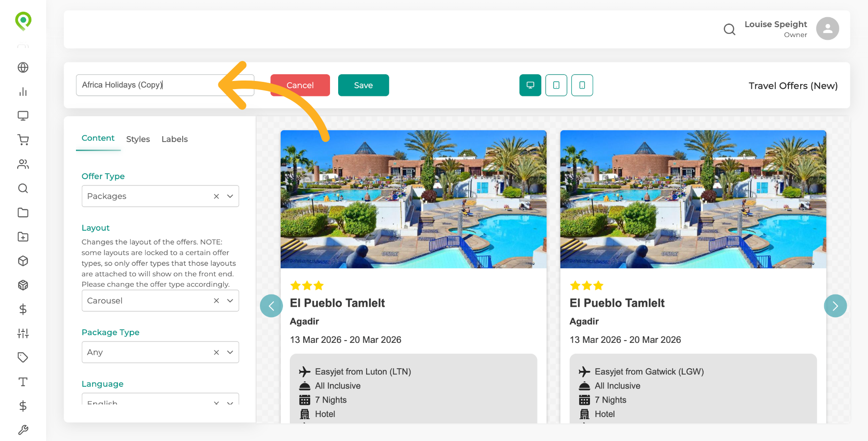Open the users icon in sidebar

pos(23,164)
